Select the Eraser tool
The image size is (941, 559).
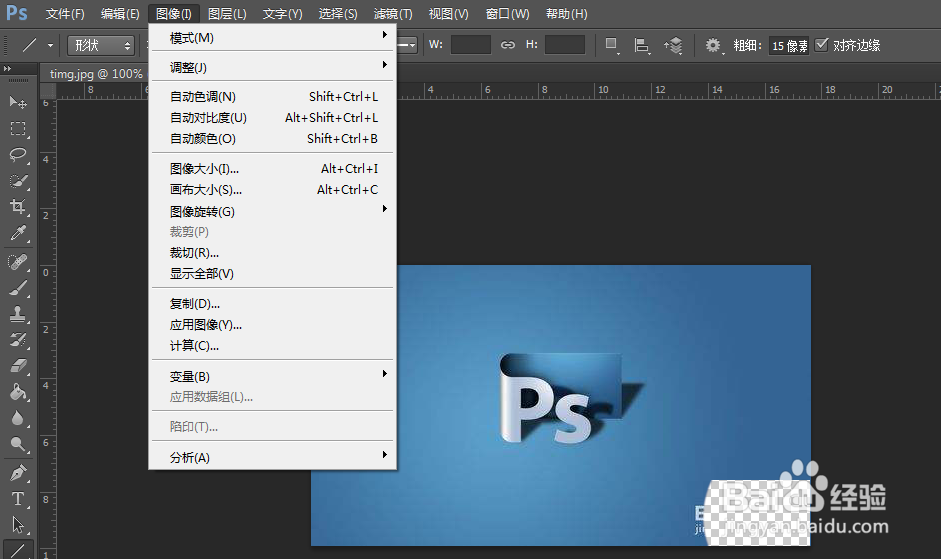tap(18, 366)
